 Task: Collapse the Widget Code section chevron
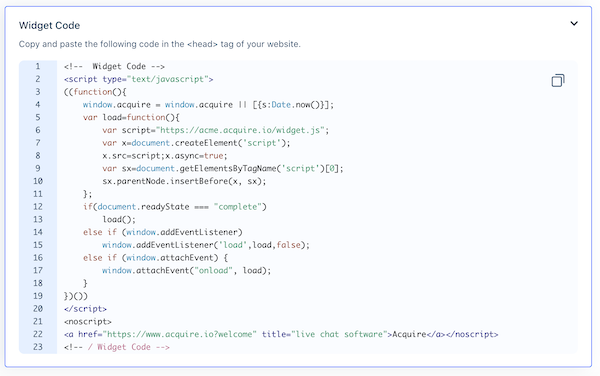tap(574, 24)
